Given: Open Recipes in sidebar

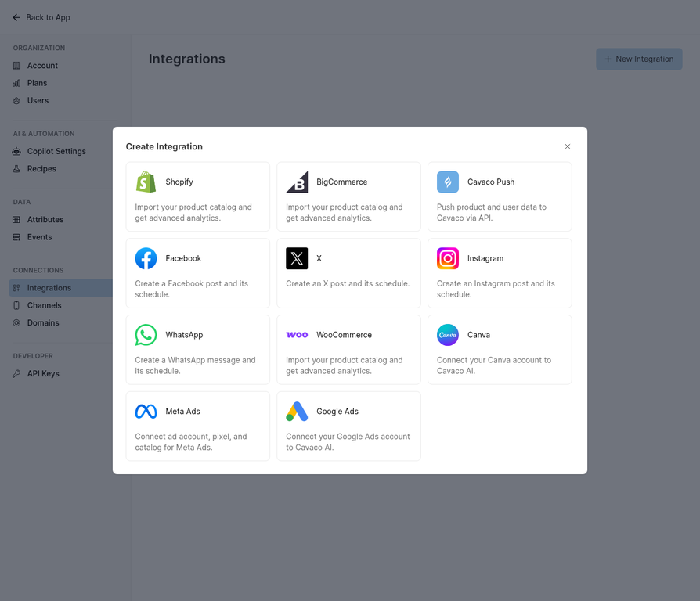Looking at the screenshot, I should 41,169.
